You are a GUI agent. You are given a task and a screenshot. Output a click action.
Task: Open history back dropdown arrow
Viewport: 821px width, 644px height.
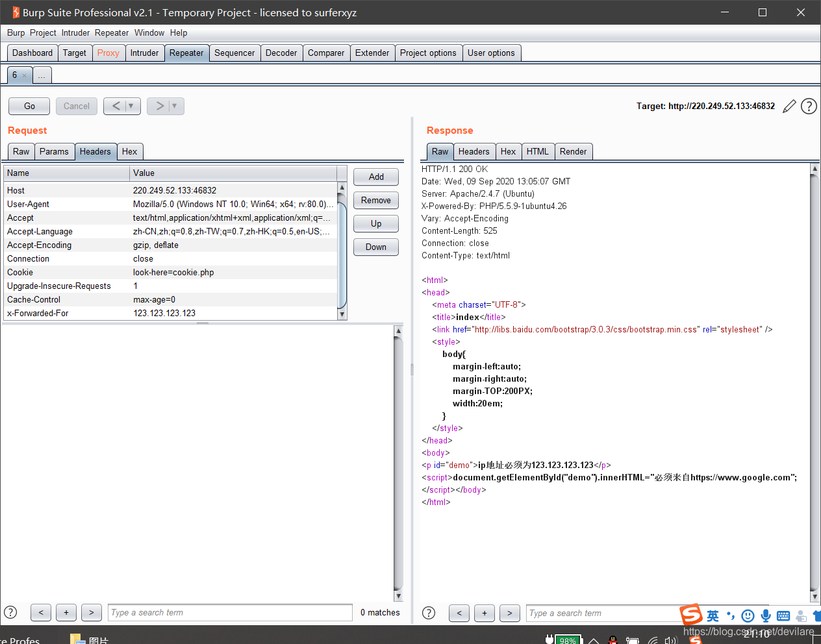(131, 106)
